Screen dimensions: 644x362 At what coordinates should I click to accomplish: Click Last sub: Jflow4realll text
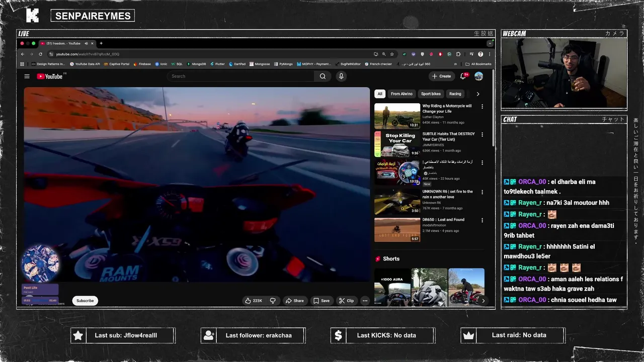coord(126,335)
